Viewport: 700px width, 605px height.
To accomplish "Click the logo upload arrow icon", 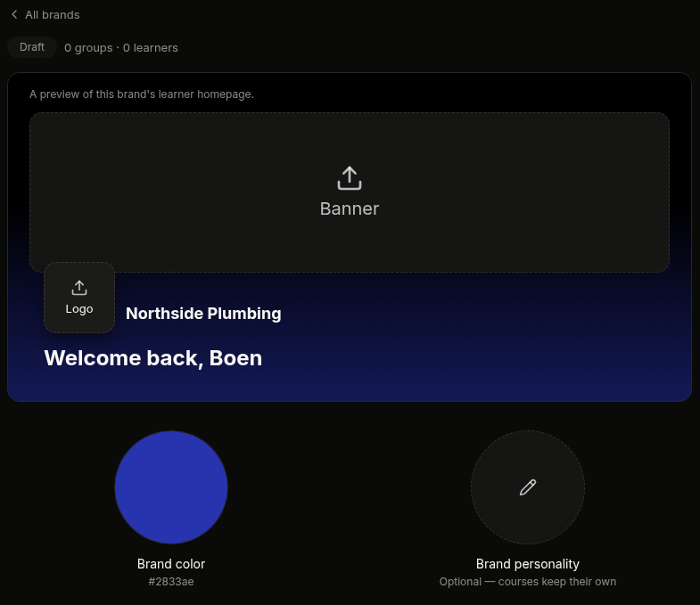I will 79,288.
